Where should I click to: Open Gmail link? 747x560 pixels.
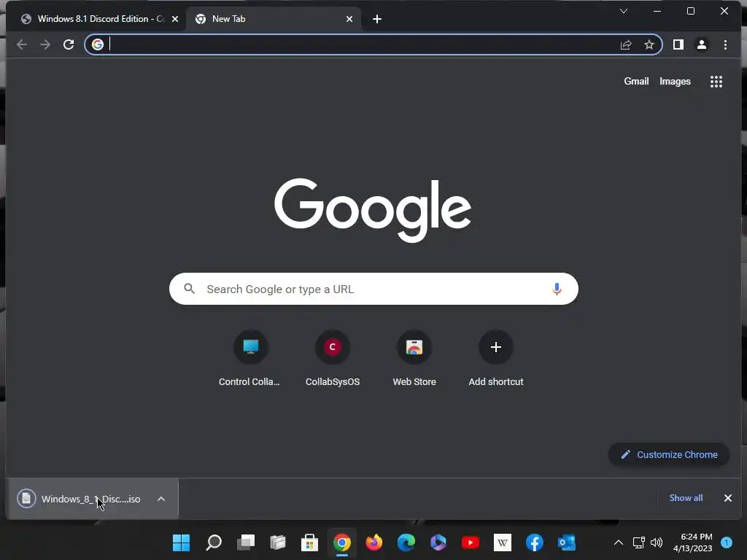(636, 82)
